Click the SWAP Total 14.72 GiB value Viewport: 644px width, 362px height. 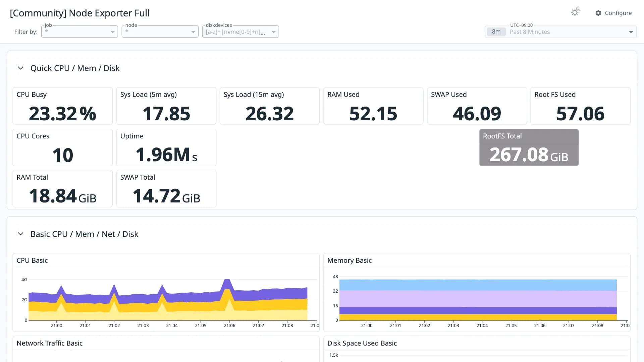[166, 196]
